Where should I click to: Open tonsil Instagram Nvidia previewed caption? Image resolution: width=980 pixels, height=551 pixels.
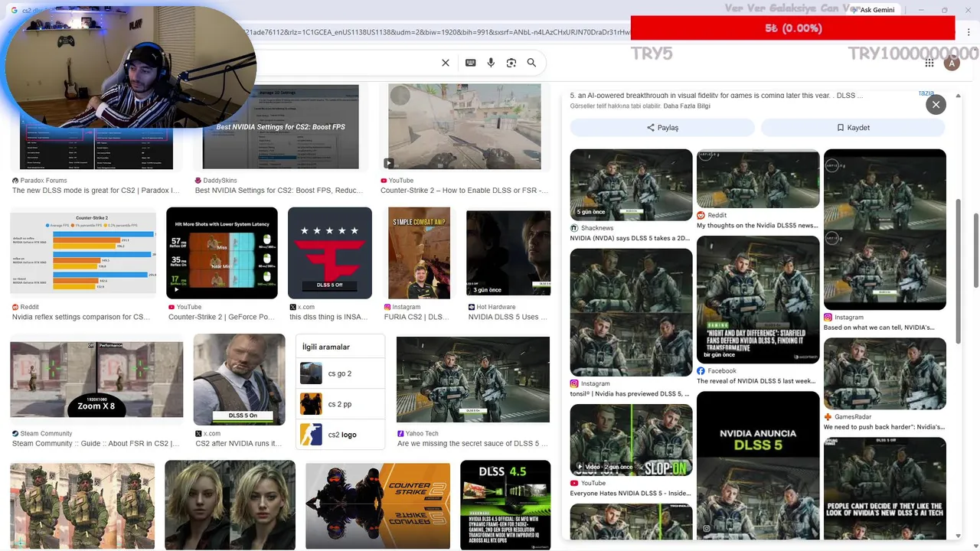(x=629, y=394)
